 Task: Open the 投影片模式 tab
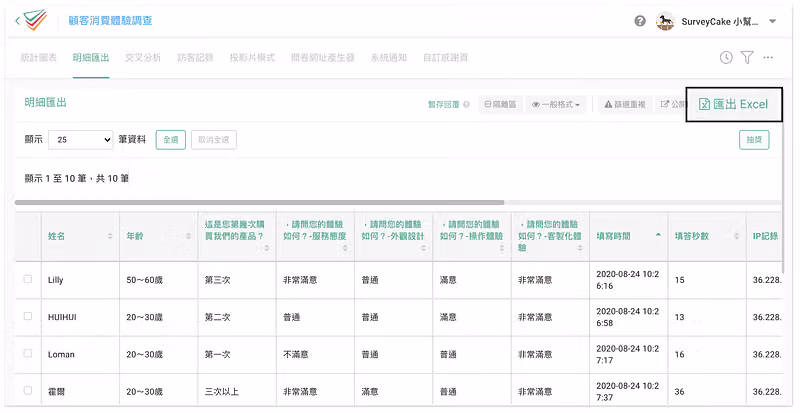tap(252, 58)
